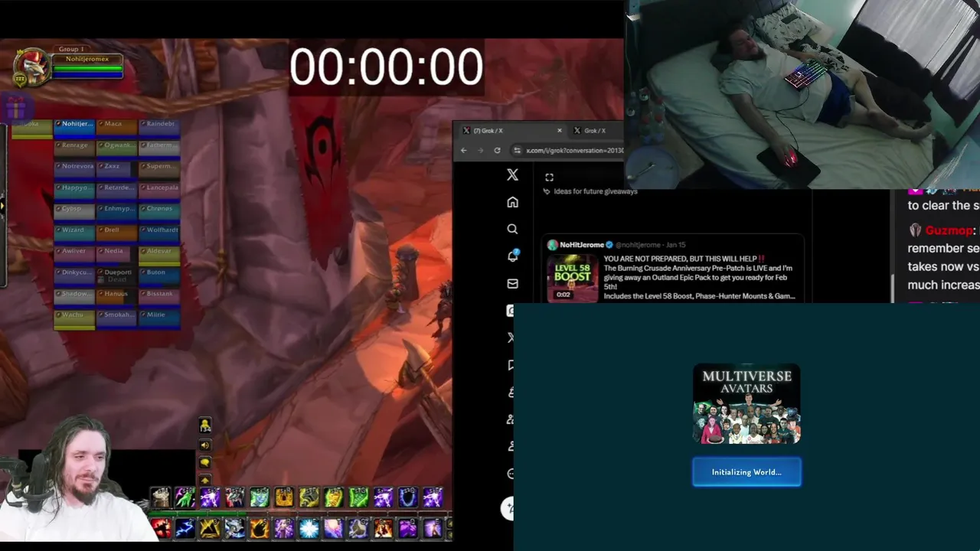Image resolution: width=980 pixels, height=551 pixels.
Task: Use the fiery figure ability in lower bar
Action: (x=384, y=528)
